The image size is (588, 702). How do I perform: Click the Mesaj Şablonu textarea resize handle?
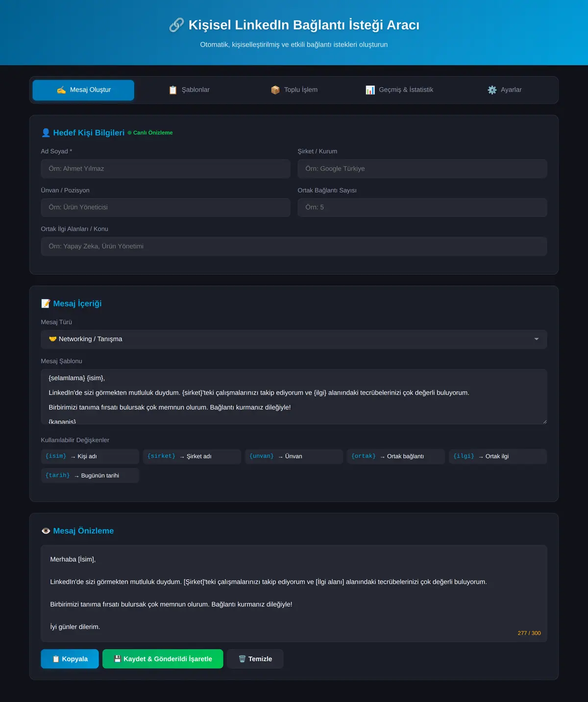tap(544, 421)
